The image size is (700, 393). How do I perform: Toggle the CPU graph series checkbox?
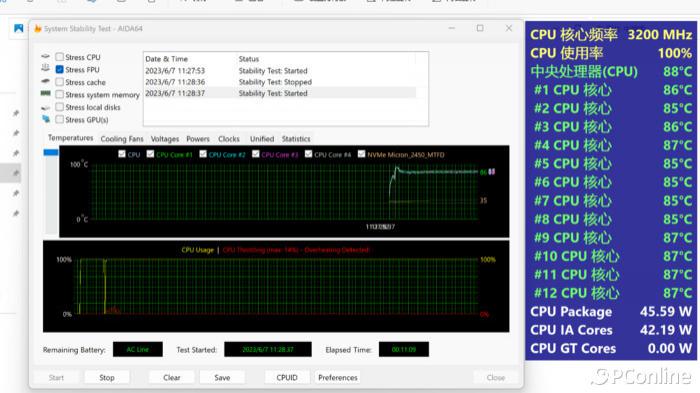click(122, 154)
